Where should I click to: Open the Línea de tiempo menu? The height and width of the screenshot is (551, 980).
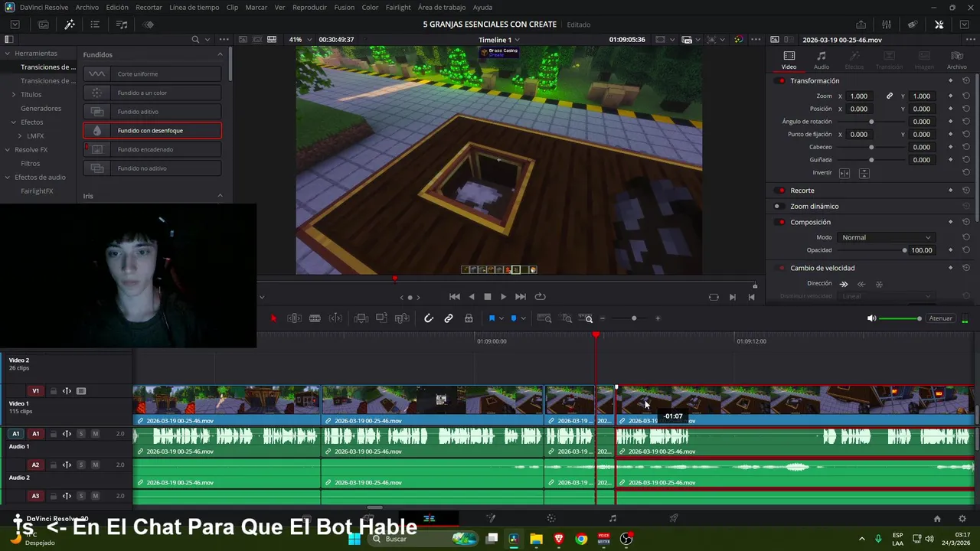194,7
